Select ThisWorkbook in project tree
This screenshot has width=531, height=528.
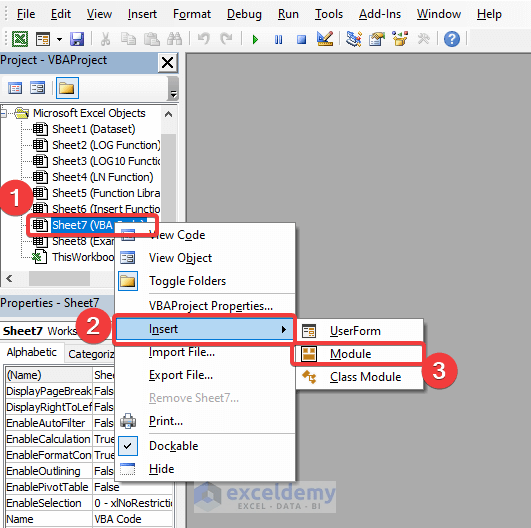click(83, 257)
